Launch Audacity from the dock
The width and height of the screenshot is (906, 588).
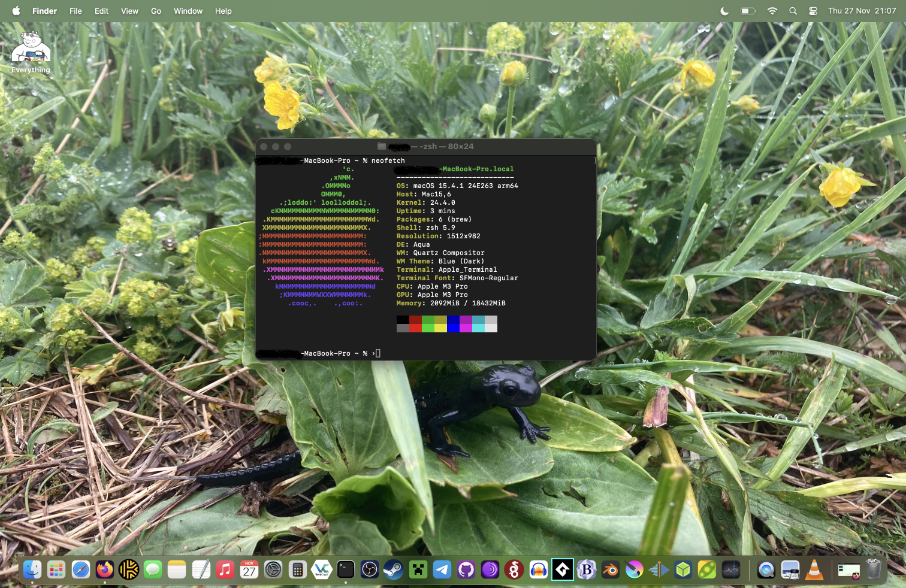click(x=538, y=569)
